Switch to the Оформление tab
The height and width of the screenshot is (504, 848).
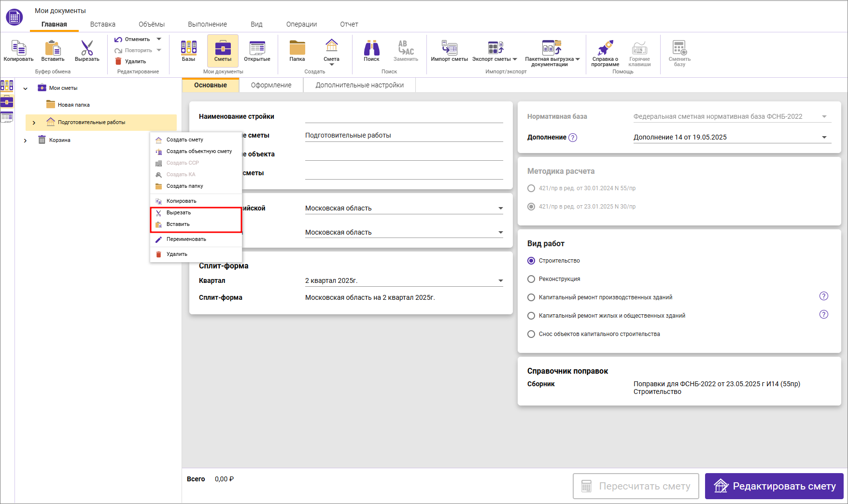271,85
